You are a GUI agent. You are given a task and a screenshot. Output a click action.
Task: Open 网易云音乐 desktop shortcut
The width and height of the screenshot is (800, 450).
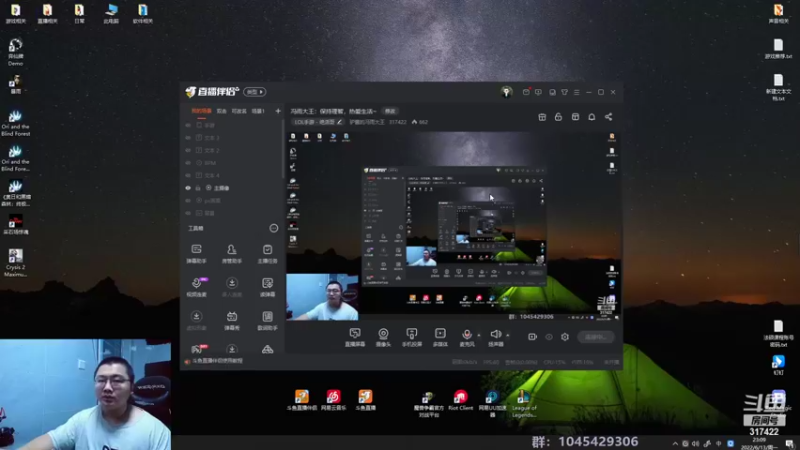point(333,401)
